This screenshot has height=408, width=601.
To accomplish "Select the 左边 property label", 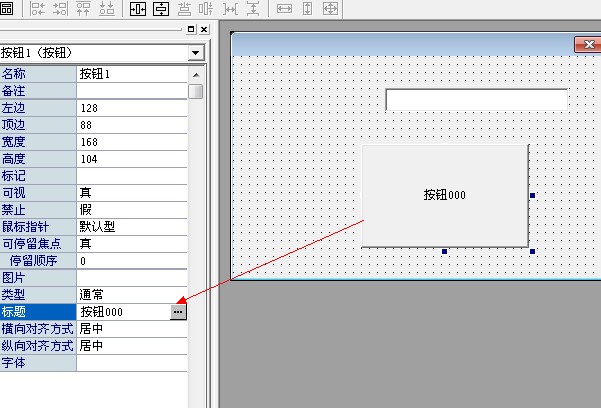I will coord(38,108).
